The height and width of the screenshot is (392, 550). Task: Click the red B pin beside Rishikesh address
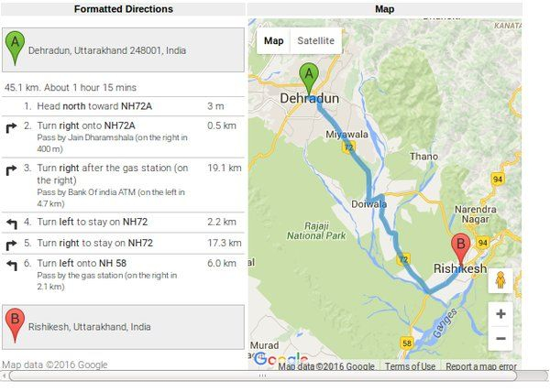click(x=15, y=325)
